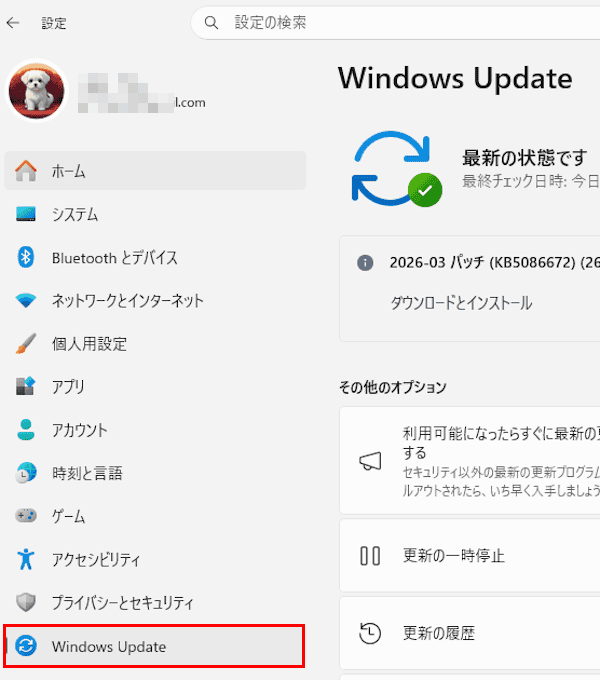Click the ホーム house icon
The width and height of the screenshot is (600, 680).
click(26, 171)
